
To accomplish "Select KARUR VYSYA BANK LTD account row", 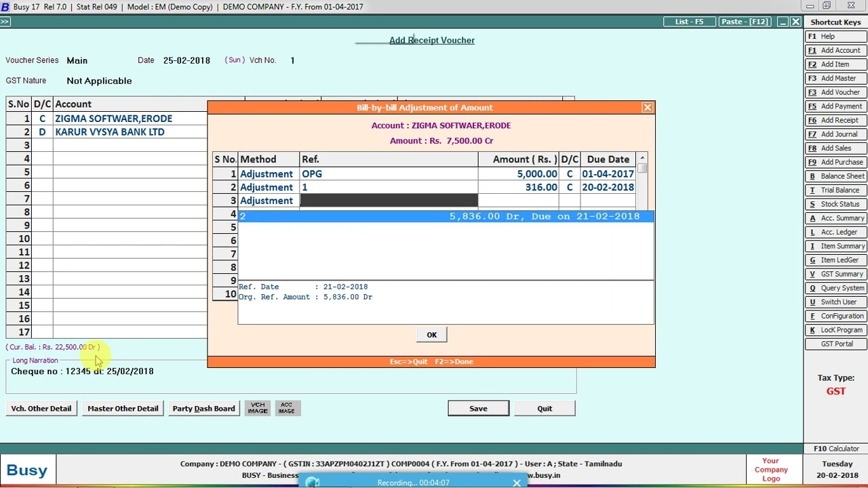I will click(110, 132).
